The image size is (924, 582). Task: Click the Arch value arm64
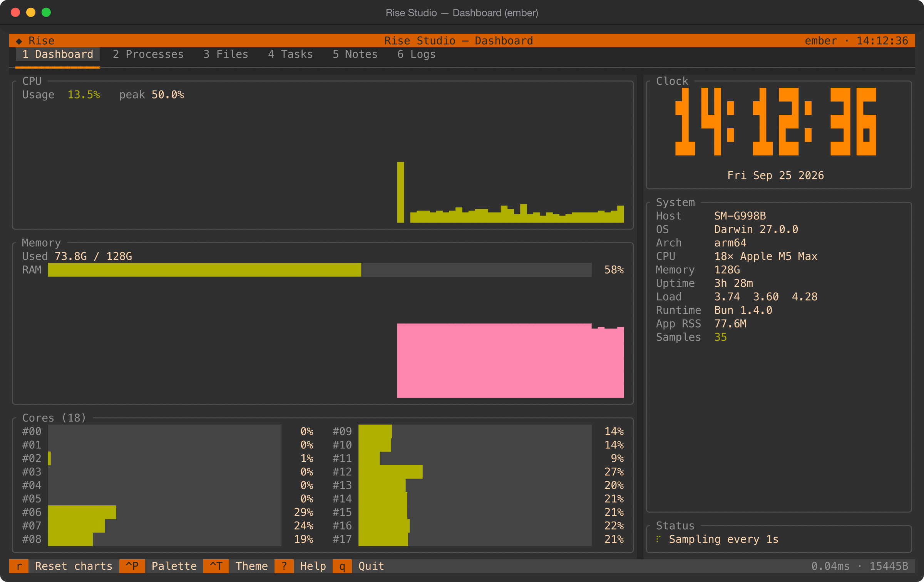pyautogui.click(x=730, y=243)
